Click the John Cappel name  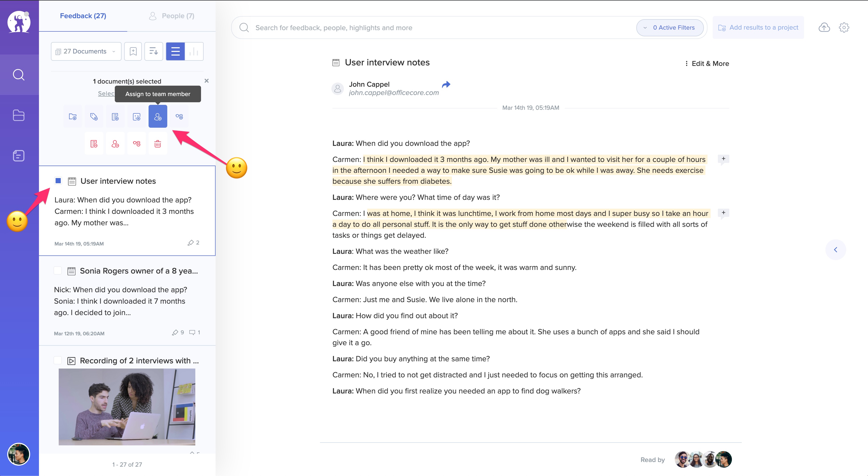[369, 84]
